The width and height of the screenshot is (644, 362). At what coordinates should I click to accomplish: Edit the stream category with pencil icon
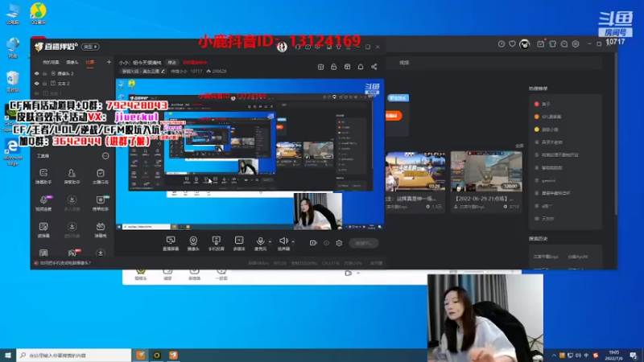point(163,72)
